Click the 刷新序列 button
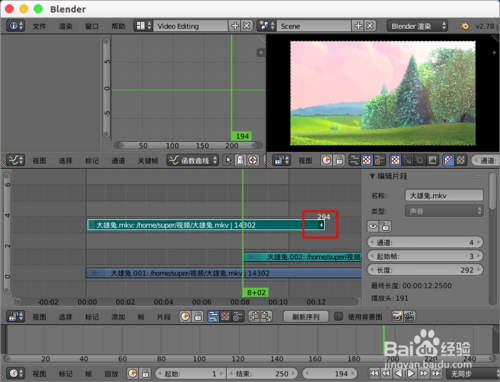This screenshot has height=382, width=500. pyautogui.click(x=306, y=317)
